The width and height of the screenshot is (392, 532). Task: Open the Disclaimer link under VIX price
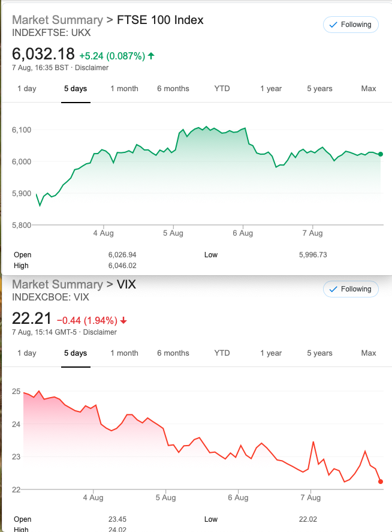point(99,332)
